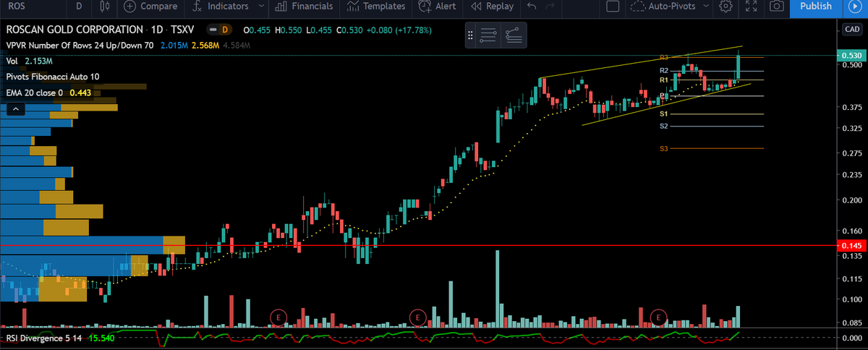This screenshot has height=350, width=868.
Task: Click the last earnings E marker
Action: (658, 316)
